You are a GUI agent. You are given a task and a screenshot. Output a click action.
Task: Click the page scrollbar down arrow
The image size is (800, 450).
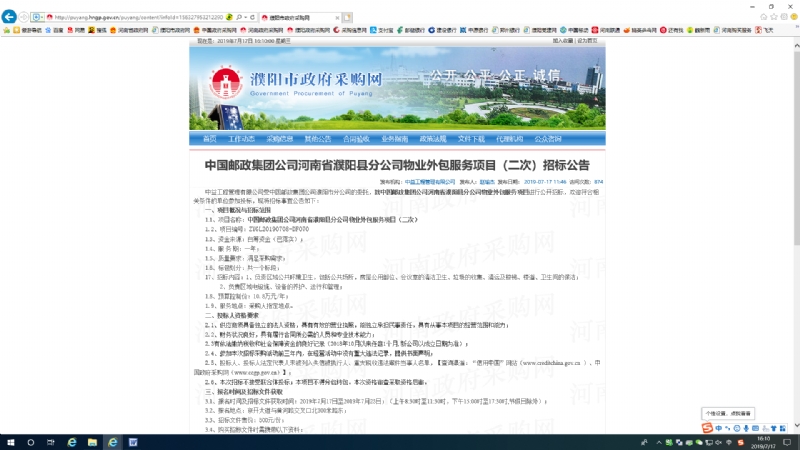(796, 427)
